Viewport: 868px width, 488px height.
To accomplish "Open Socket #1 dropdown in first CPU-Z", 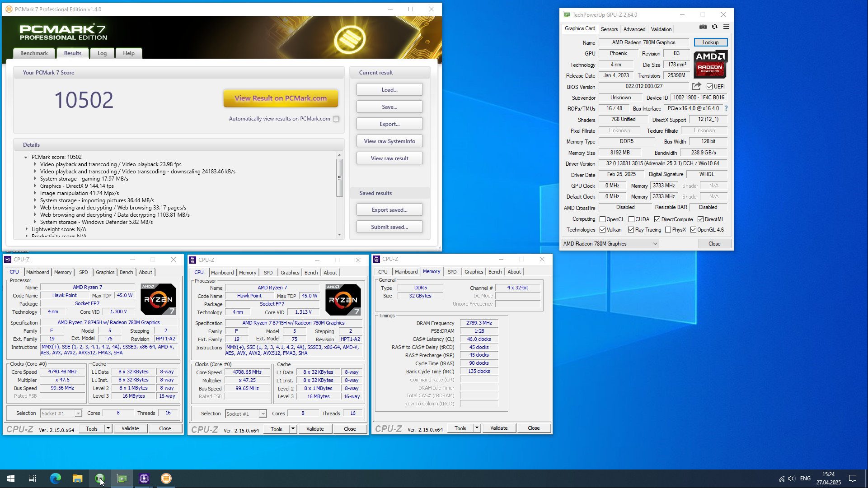I will tap(61, 414).
